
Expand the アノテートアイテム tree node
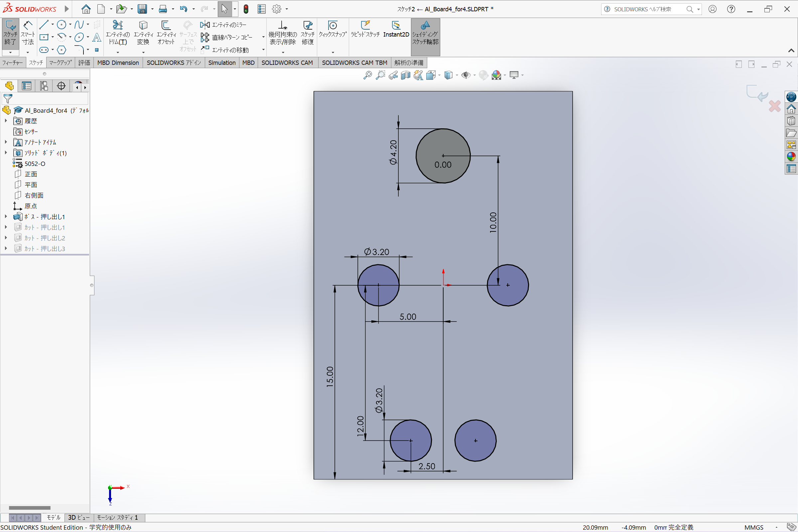click(x=6, y=142)
